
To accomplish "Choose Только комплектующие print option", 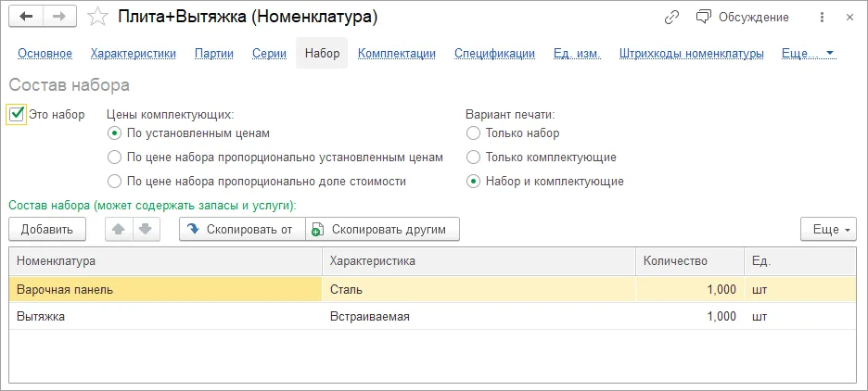I will pyautogui.click(x=473, y=158).
